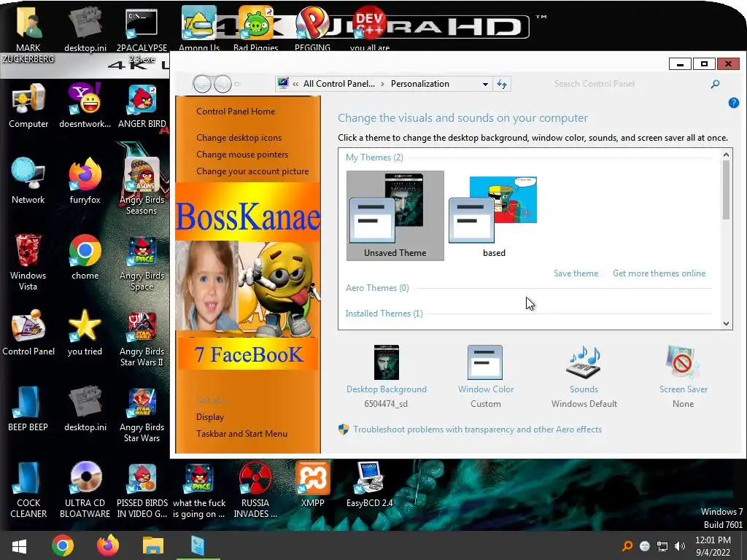Open PISSED BIRDS IN VIDEO G... shortcut
Image resolution: width=747 pixels, height=560 pixels.
pyautogui.click(x=142, y=489)
